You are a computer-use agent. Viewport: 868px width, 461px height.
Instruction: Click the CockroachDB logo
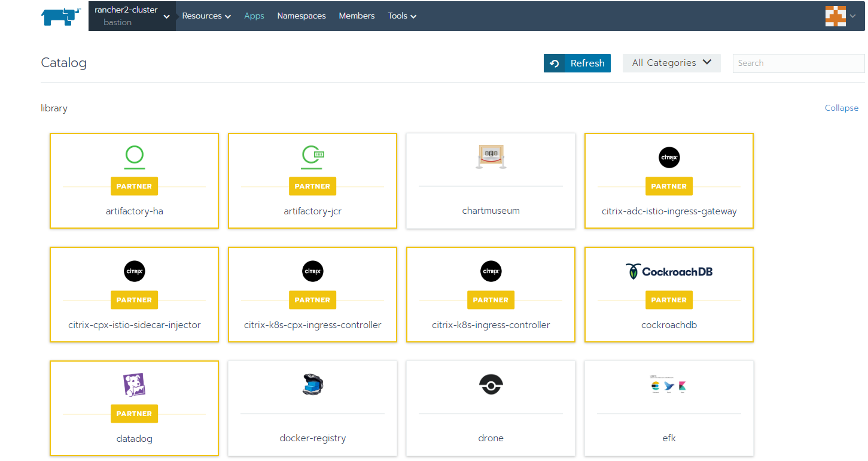click(669, 271)
